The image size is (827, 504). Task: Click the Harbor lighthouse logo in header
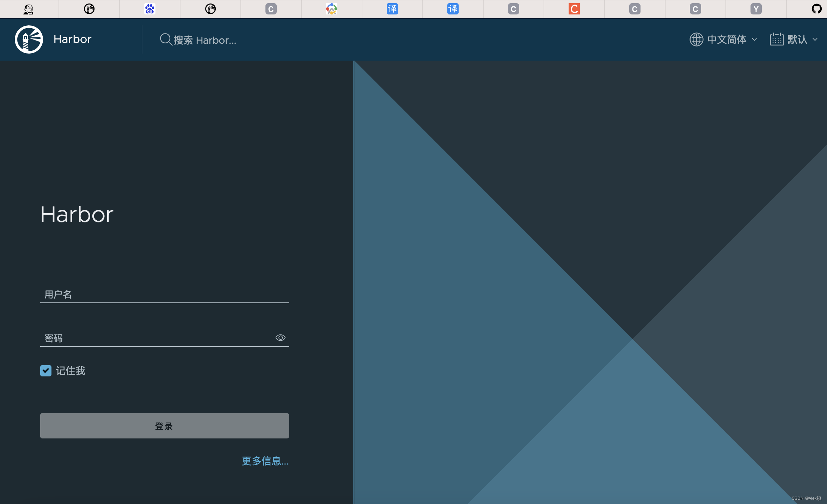tap(29, 39)
